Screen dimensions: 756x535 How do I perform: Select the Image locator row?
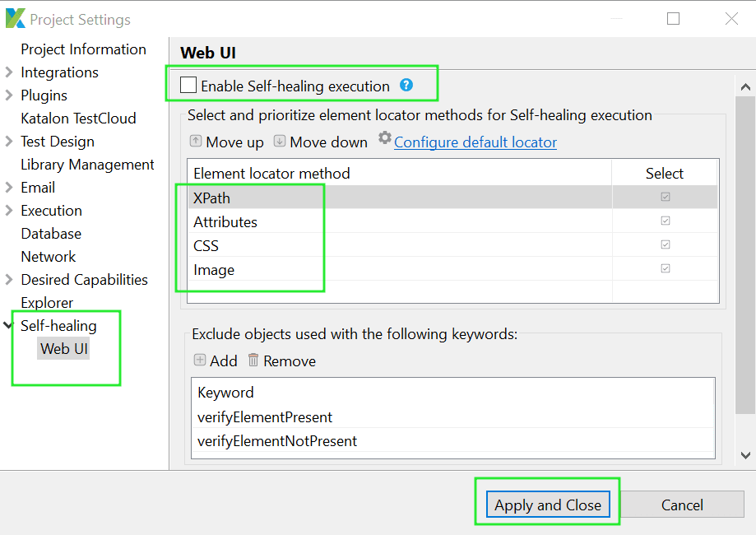pos(452,268)
